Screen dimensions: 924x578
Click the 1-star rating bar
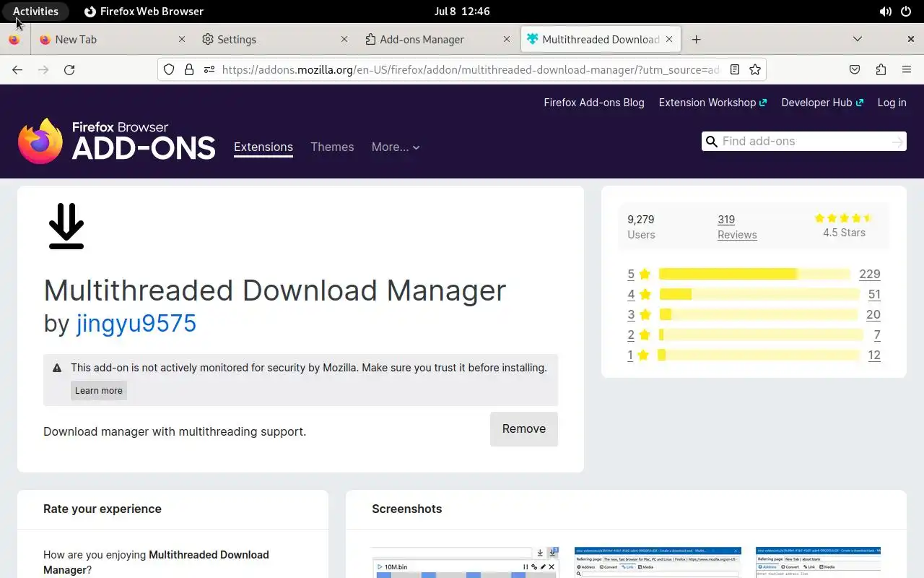(759, 355)
